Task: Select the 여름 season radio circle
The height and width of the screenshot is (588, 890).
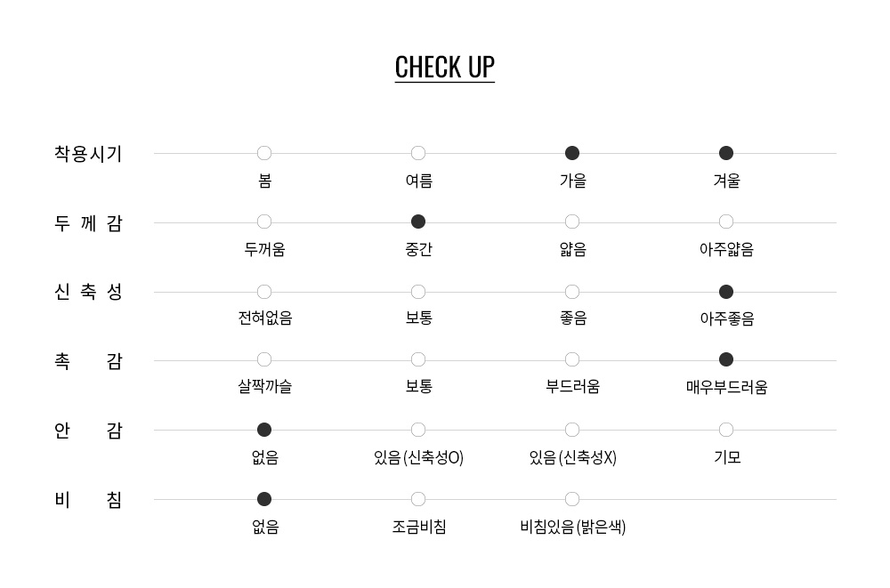Action: pos(418,153)
